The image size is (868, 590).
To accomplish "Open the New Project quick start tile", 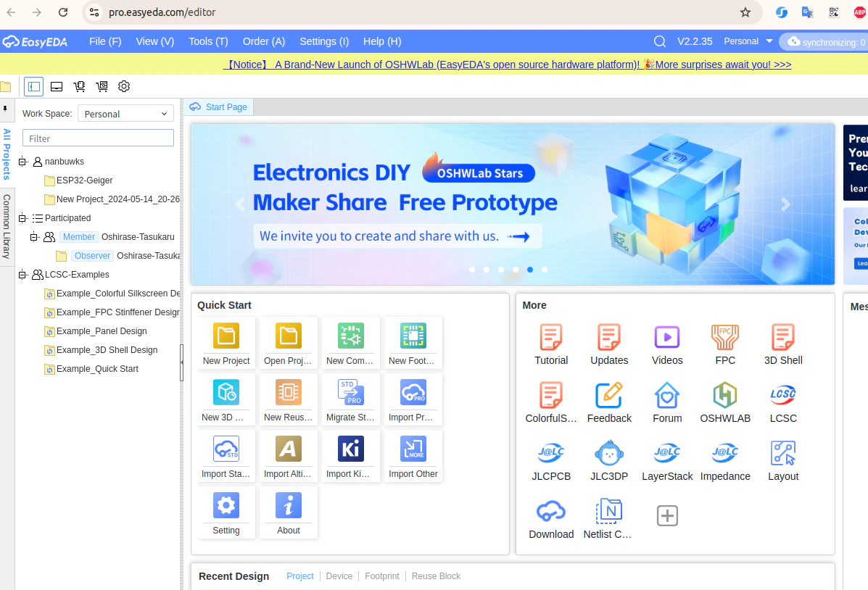I will click(x=226, y=343).
